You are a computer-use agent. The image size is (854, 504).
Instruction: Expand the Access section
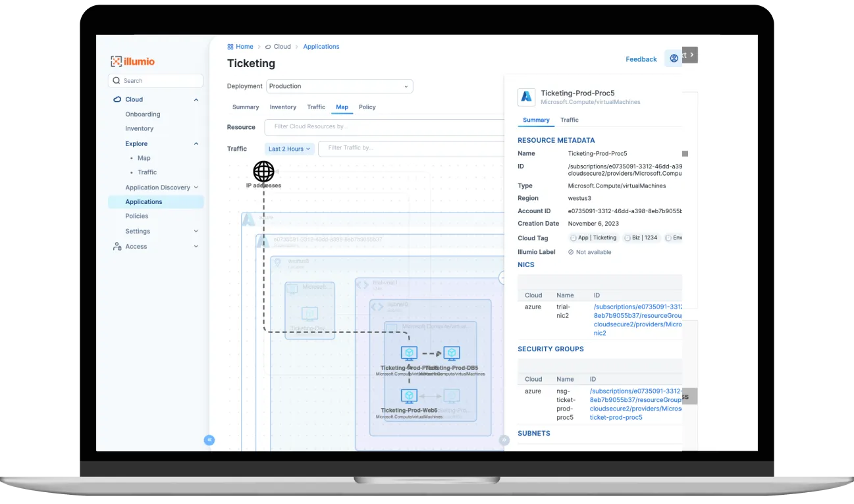(196, 247)
